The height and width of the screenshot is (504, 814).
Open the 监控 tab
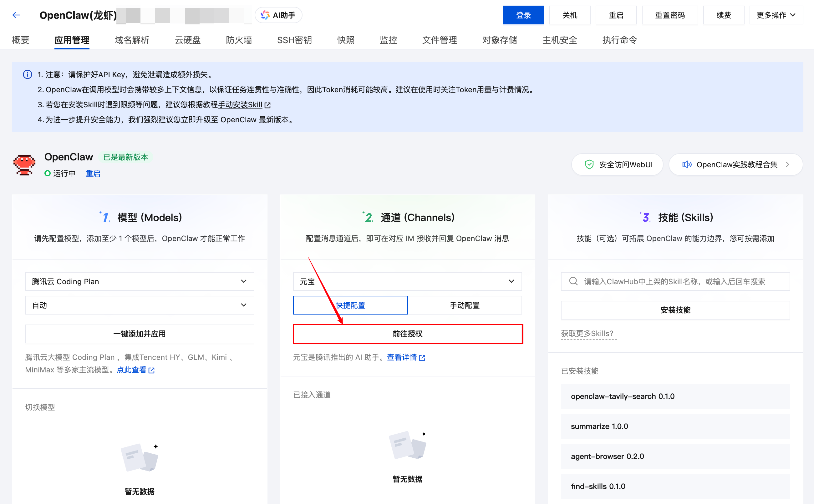point(388,40)
